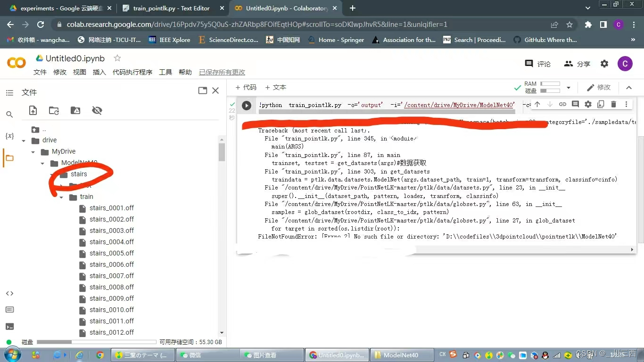Add a comment to the cell
Image resolution: width=644 pixels, height=362 pixels.
coord(575,104)
